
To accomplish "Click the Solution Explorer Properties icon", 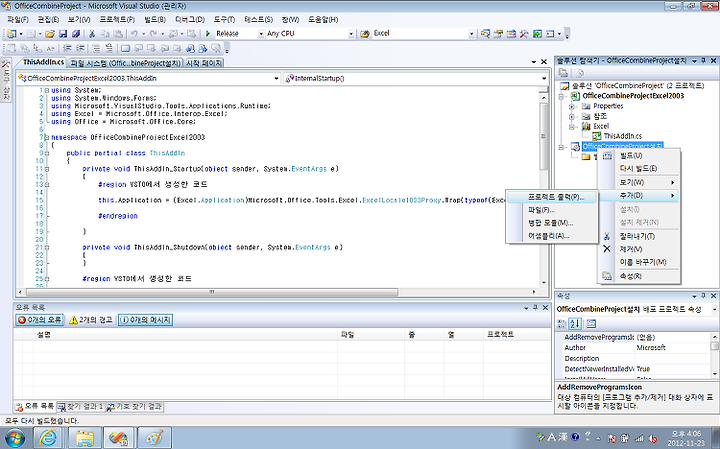I will click(x=563, y=73).
